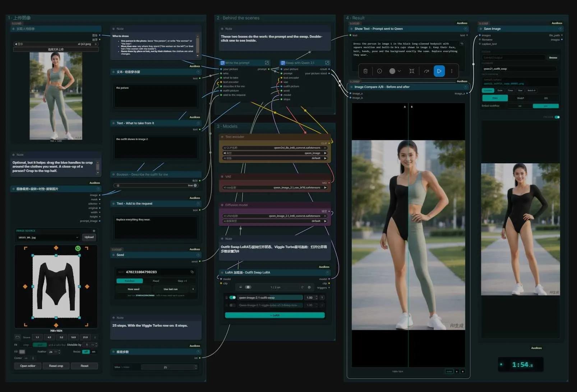Click the Upload button

89,237
